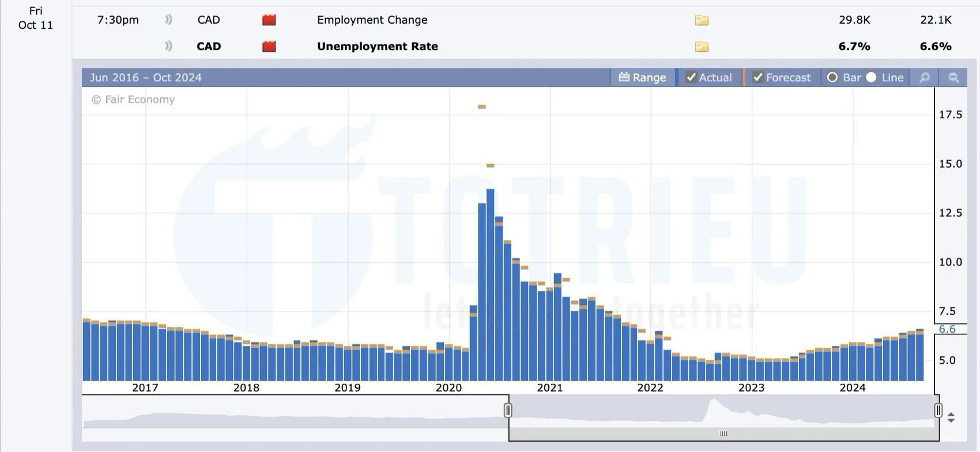
Task: Click the CAD currency on Employment Change row
Action: coord(209,20)
